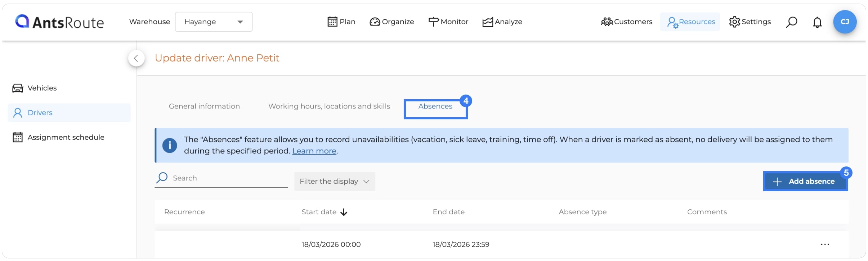Open the CJ user avatar menu
This screenshot has width=868, height=261.
pyautogui.click(x=845, y=22)
